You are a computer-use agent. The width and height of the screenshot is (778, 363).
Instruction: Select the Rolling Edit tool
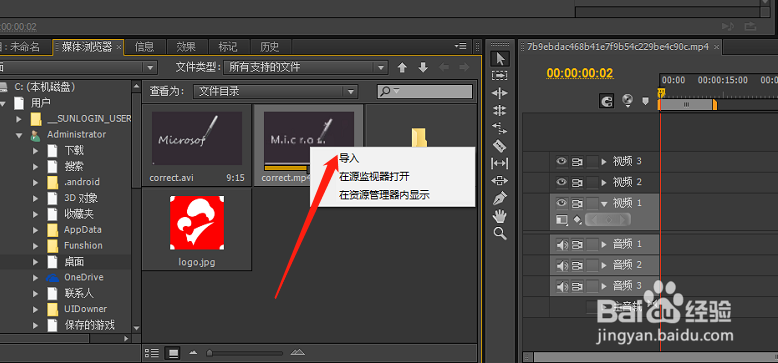pos(500,110)
